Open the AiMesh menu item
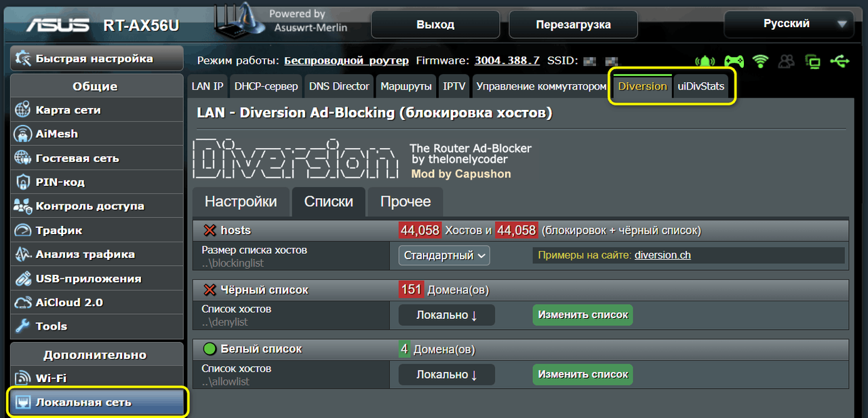The height and width of the screenshot is (418, 868). click(x=97, y=134)
